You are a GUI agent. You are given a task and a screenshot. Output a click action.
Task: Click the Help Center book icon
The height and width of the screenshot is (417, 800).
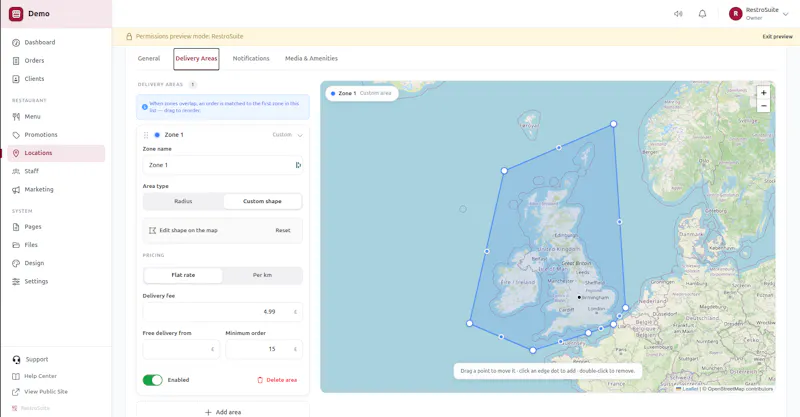pos(16,376)
